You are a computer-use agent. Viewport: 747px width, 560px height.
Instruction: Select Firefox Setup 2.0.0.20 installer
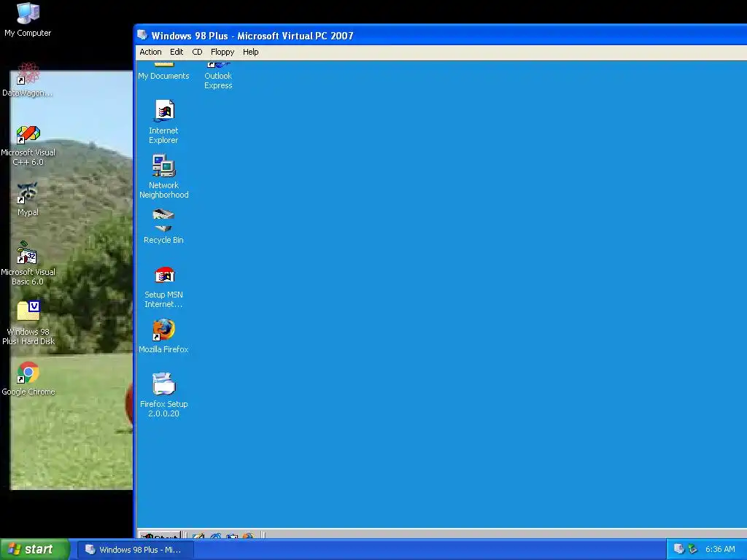(163, 395)
